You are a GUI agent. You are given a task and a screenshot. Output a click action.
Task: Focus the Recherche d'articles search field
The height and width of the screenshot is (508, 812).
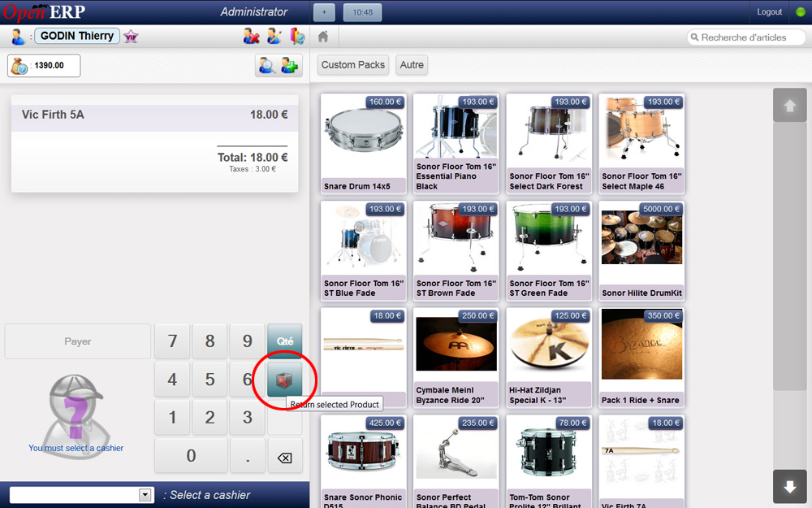(745, 37)
